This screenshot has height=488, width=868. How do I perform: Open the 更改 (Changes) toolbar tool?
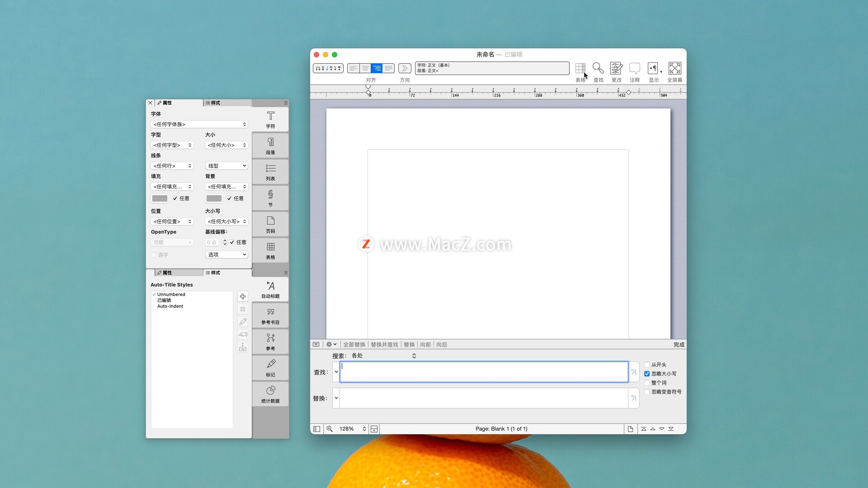616,68
